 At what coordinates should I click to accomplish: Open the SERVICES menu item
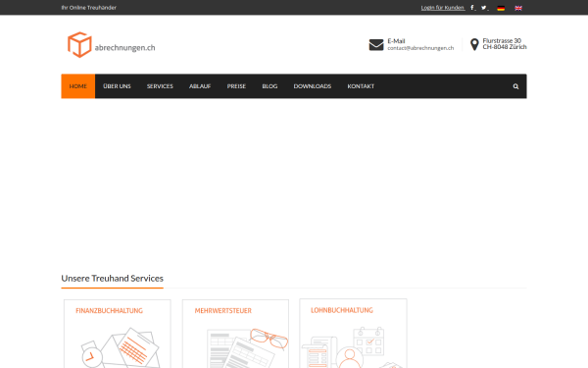[160, 86]
